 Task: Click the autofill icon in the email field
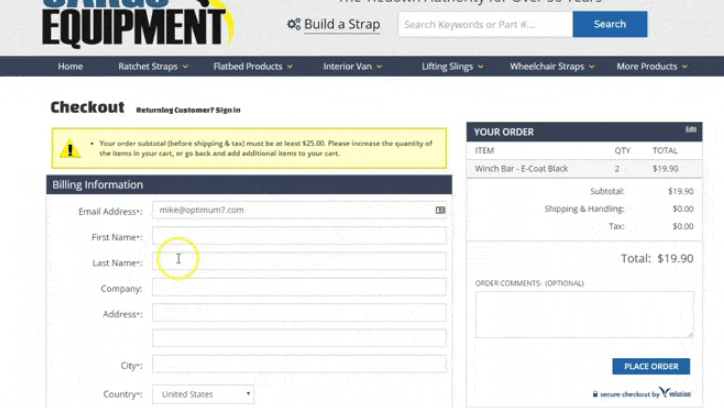click(440, 210)
